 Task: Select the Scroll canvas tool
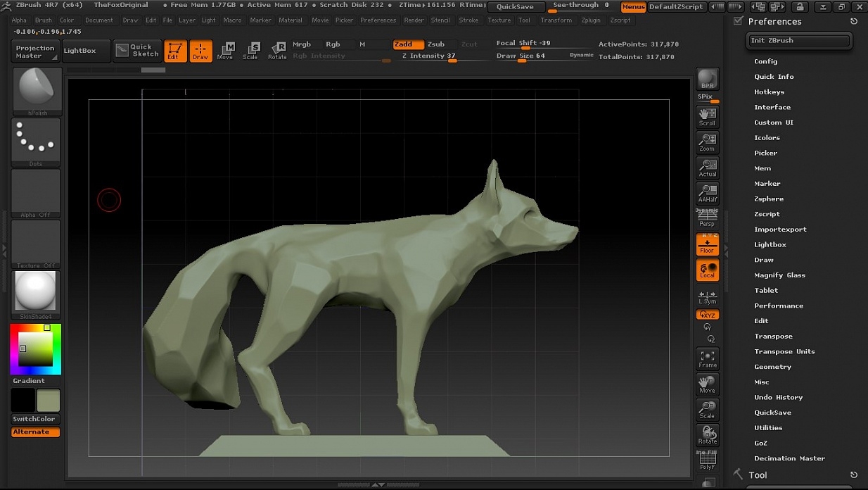tap(707, 116)
